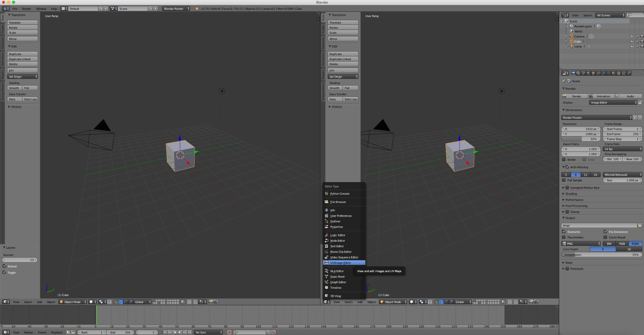Image resolution: width=644 pixels, height=335 pixels.
Task: Collapse the Scene tree item
Action: coord(561,21)
